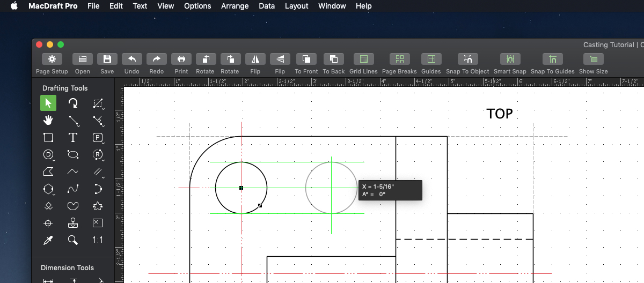Print the document with the printer icon
This screenshot has width=644, height=283.
point(181,59)
